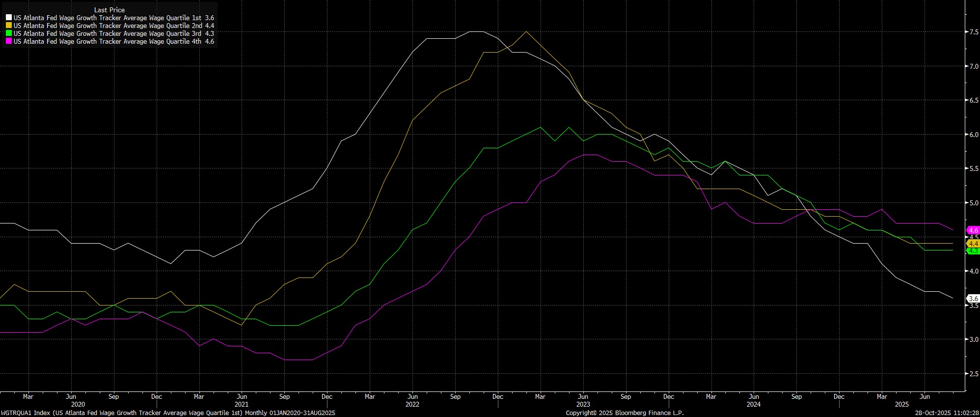This screenshot has height=417, width=980.
Task: Toggle the Average Wage Quartile 2nd legend entry
Action: click(x=113, y=26)
